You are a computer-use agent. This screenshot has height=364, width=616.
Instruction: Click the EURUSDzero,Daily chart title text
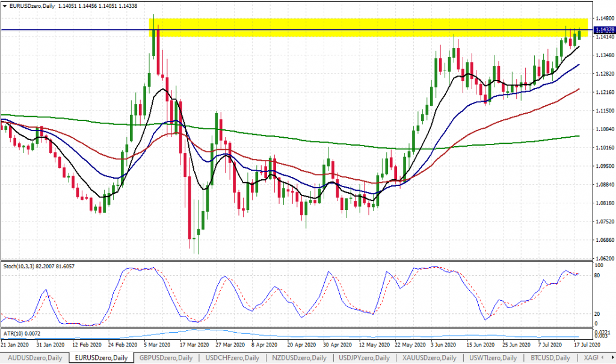[x=29, y=5]
